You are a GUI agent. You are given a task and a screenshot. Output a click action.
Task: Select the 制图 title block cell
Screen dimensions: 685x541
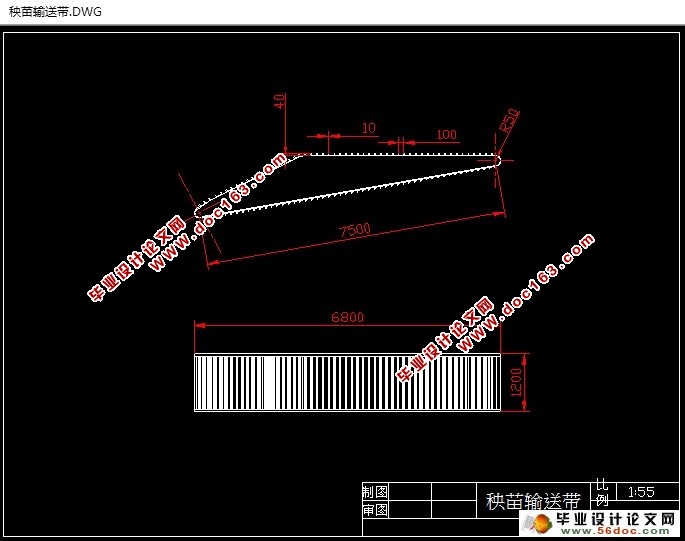pos(375,492)
